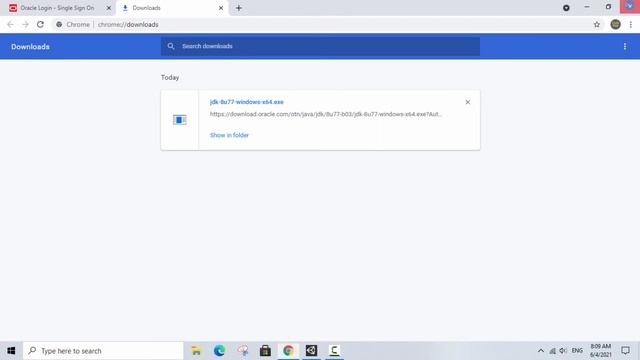Open the clock and date flyout
This screenshot has width=640, height=360.
click(x=600, y=351)
